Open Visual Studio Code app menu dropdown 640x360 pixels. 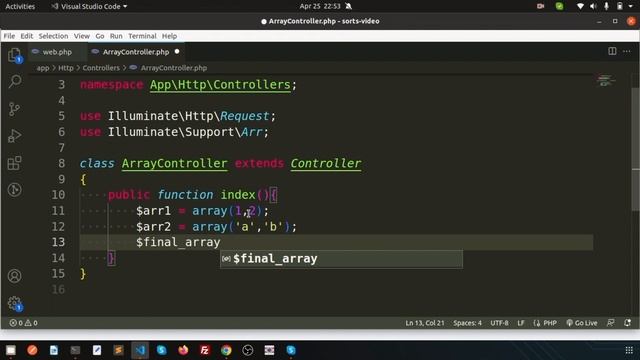[89, 6]
